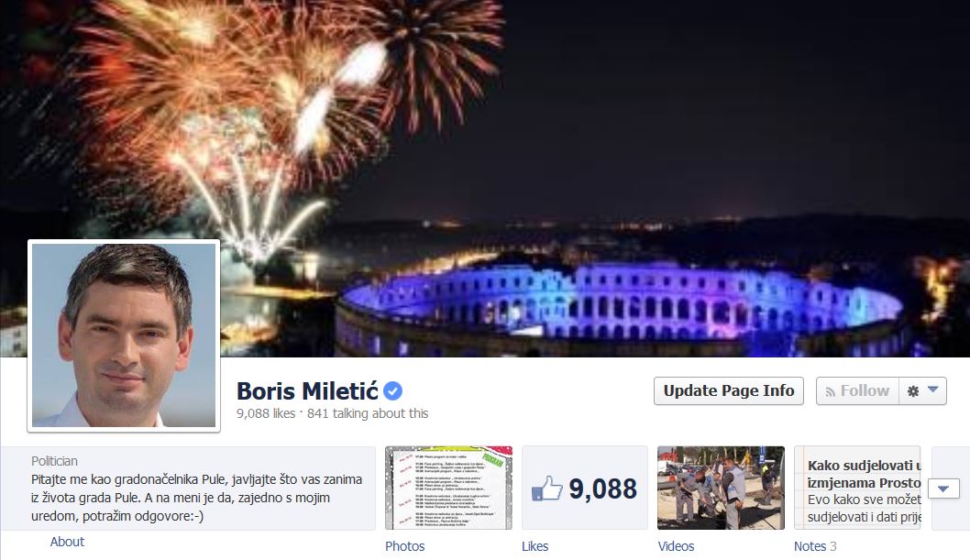Open the Videos workers thumbnail

pos(721,488)
